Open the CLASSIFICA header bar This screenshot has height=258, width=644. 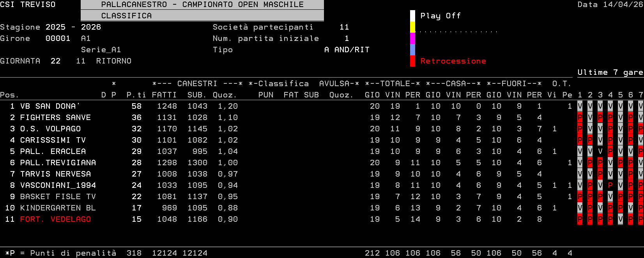pyautogui.click(x=202, y=16)
